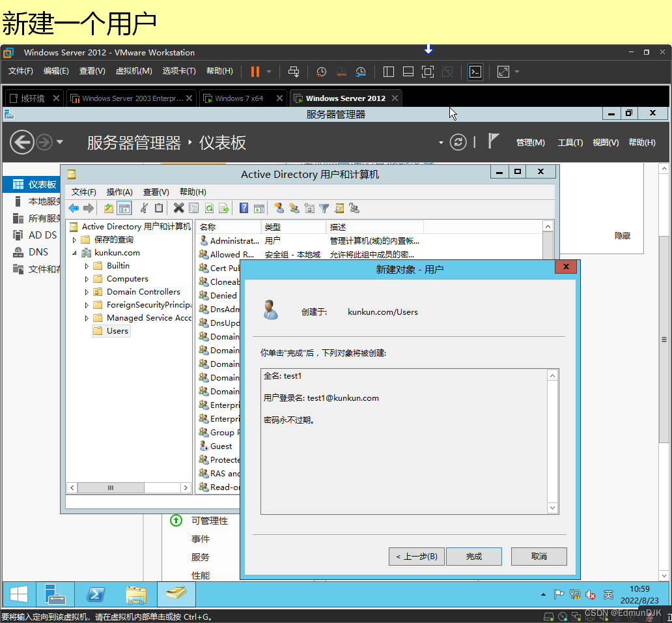The height and width of the screenshot is (623, 672).
Task: Open File Explorer from the taskbar
Action: tap(136, 594)
